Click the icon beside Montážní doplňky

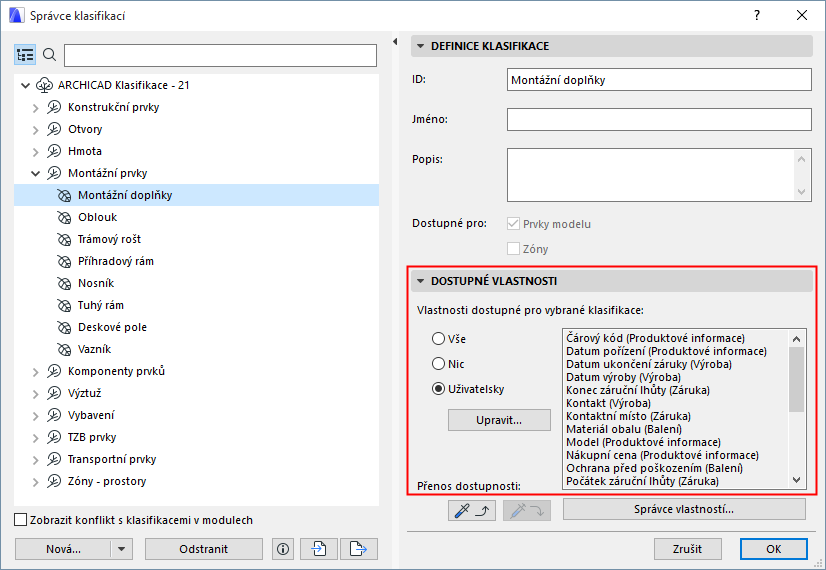[x=64, y=195]
